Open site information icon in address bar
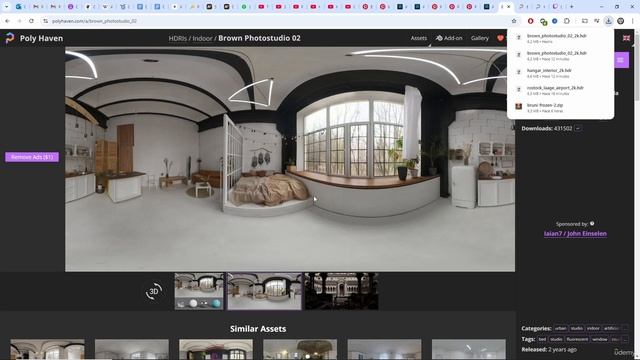The image size is (640, 360). pos(45,21)
